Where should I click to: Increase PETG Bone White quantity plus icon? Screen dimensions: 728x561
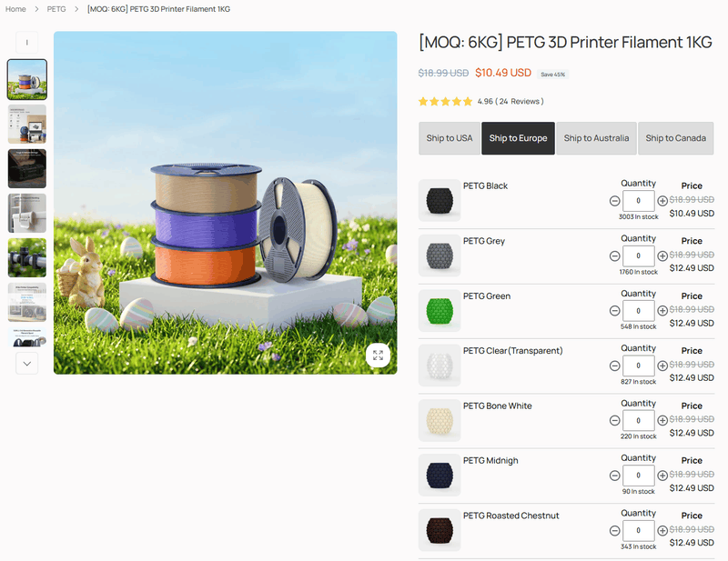pyautogui.click(x=662, y=420)
